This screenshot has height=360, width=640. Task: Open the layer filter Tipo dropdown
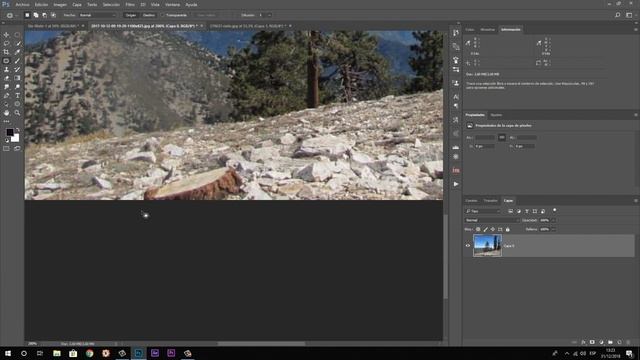tap(483, 211)
